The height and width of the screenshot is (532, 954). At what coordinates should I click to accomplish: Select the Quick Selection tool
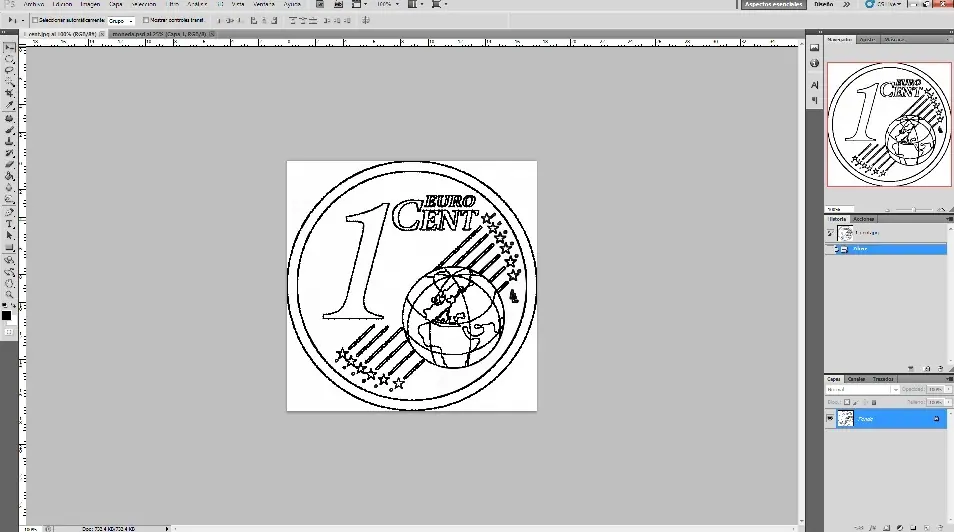point(9,82)
